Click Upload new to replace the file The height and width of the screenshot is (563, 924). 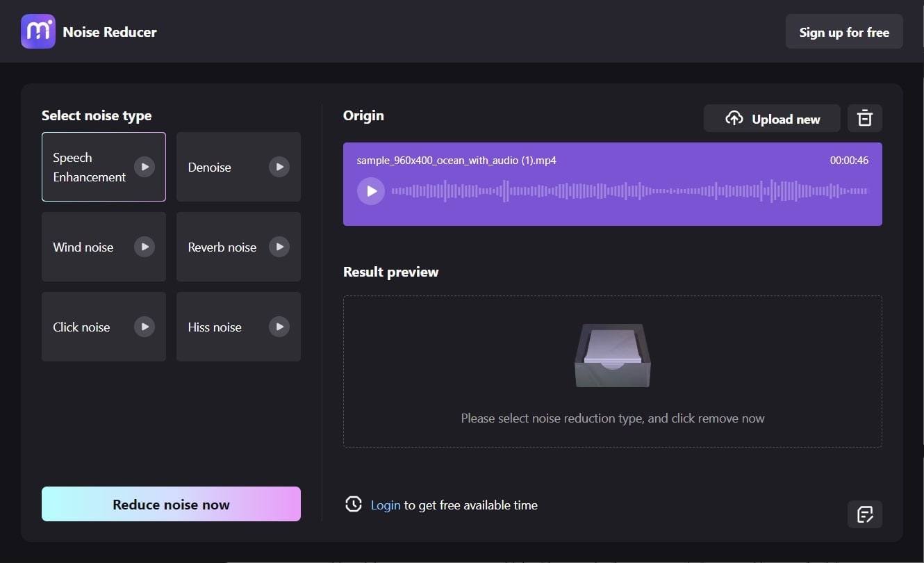[x=771, y=118]
